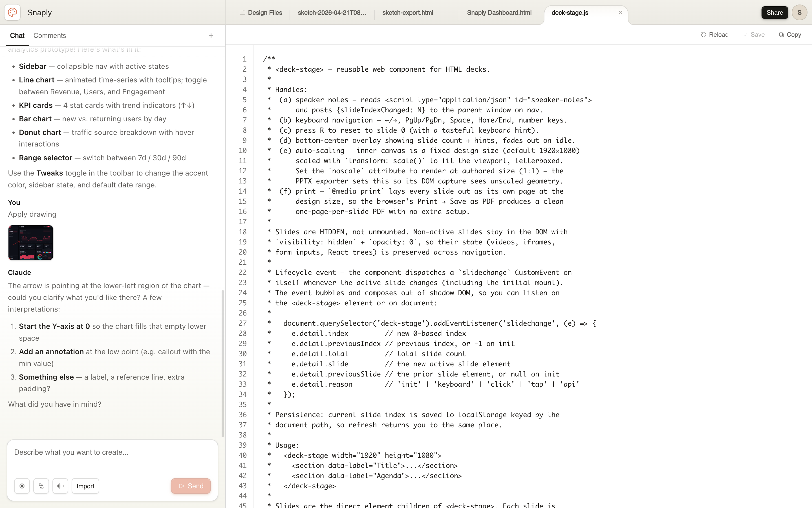Click the chat panel scrollbar
The height and width of the screenshot is (508, 812).
pos(222,363)
